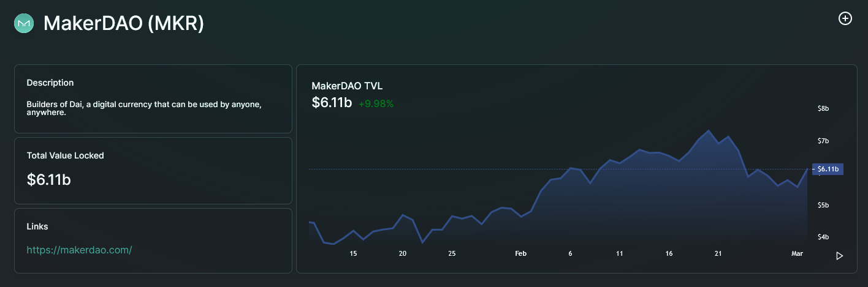Click the 20 date label on chart
This screenshot has height=287, width=868.
point(403,253)
